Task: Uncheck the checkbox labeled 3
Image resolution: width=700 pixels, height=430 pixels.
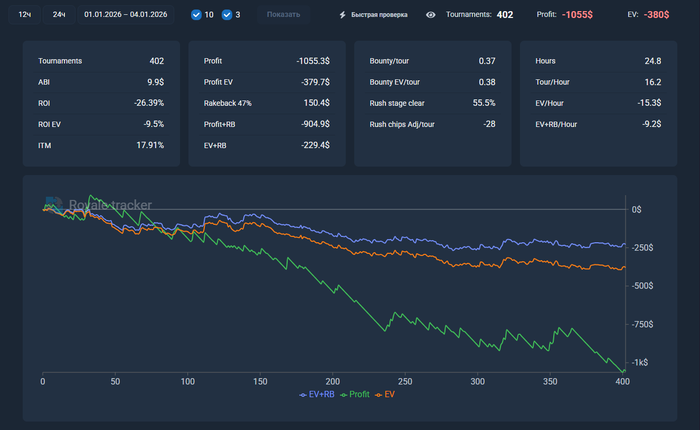Action: 226,15
